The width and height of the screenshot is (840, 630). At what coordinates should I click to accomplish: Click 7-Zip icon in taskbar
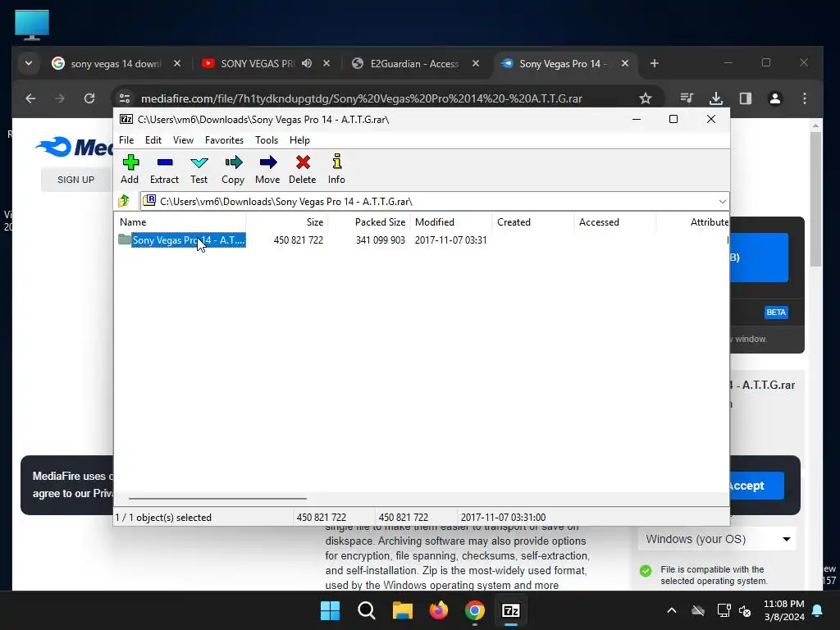(x=511, y=610)
